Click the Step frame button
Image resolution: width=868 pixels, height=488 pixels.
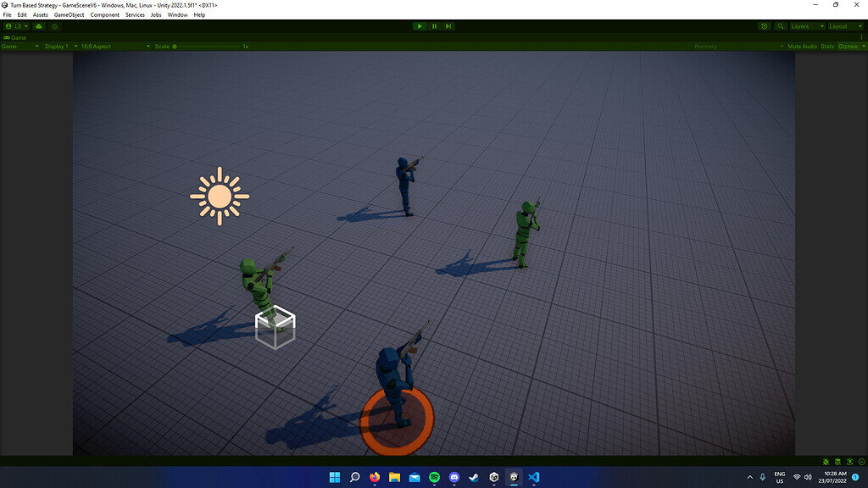point(448,25)
